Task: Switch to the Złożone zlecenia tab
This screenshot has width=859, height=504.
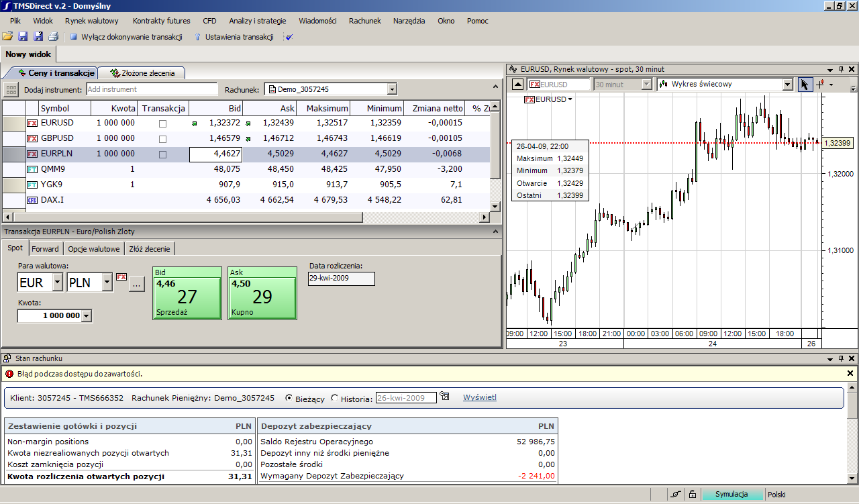Action: point(143,73)
